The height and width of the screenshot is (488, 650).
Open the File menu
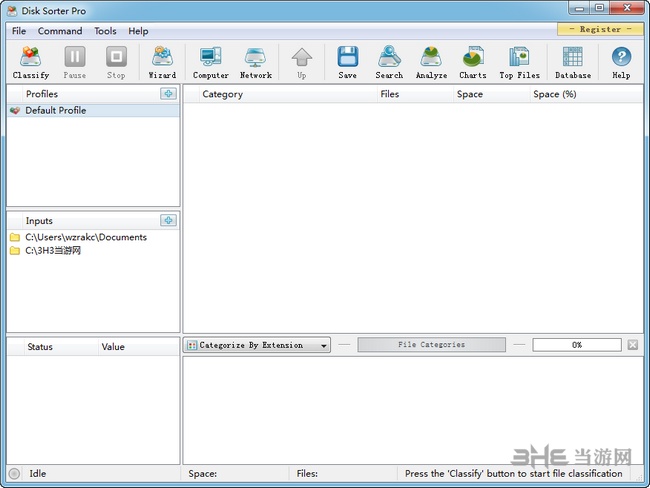click(x=19, y=31)
